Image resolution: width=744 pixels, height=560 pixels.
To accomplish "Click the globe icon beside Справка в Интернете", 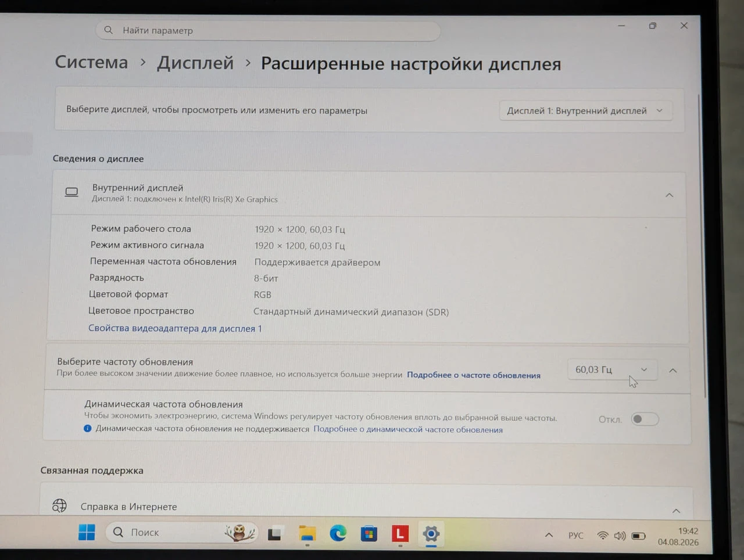I will coord(59,505).
